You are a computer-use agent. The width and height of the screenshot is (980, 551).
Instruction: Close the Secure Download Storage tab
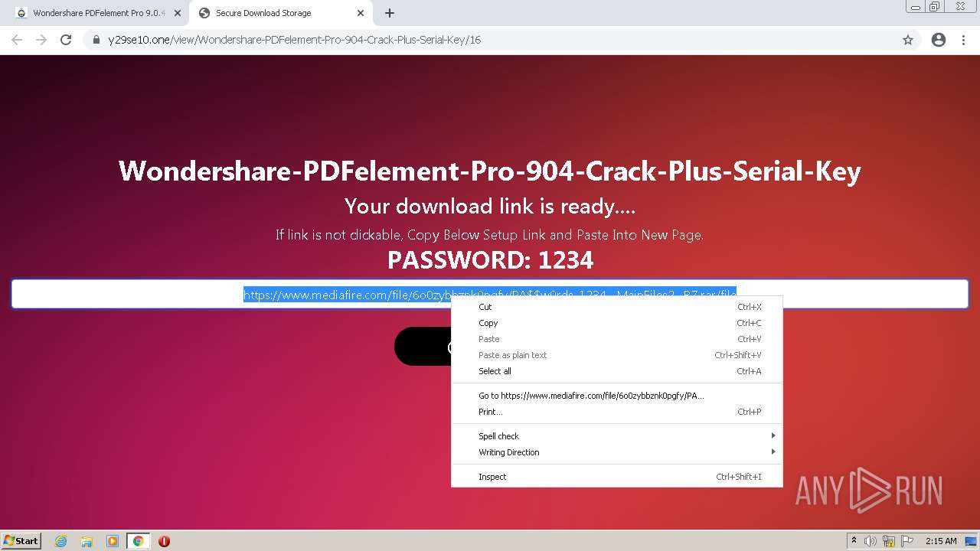[x=361, y=13]
